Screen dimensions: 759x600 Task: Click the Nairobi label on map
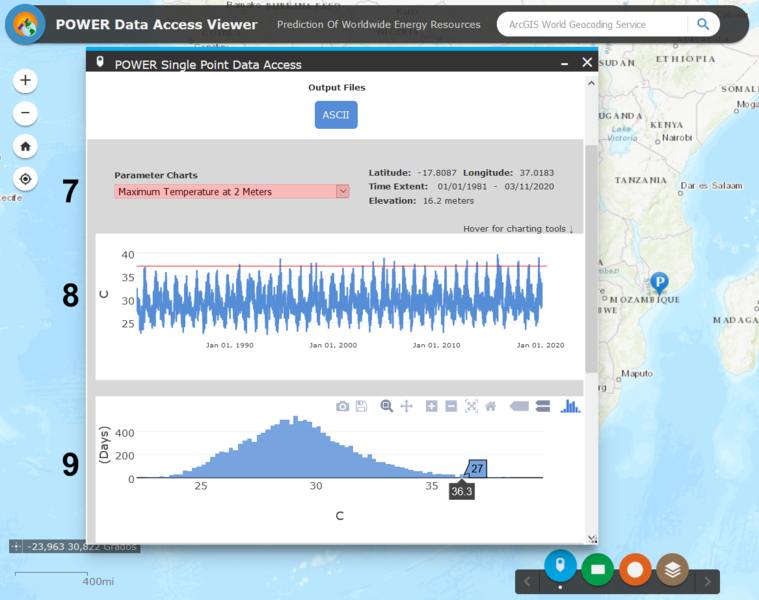[x=677, y=138]
